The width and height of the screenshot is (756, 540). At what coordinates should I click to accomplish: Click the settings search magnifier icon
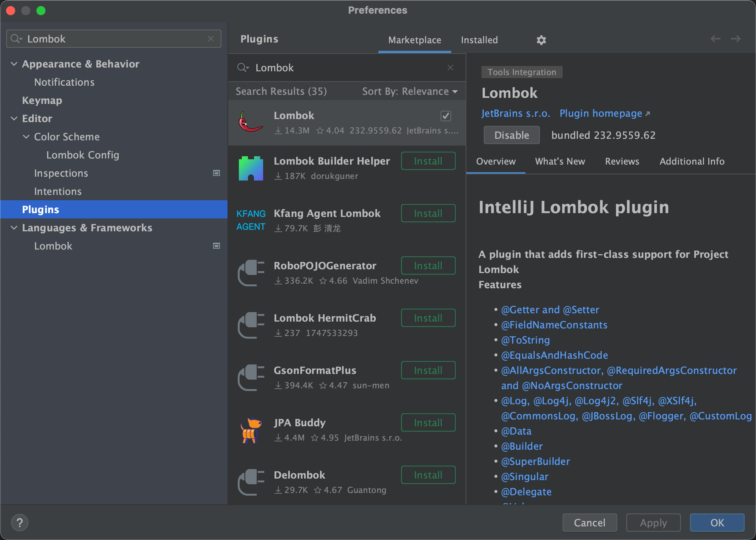[x=16, y=39]
